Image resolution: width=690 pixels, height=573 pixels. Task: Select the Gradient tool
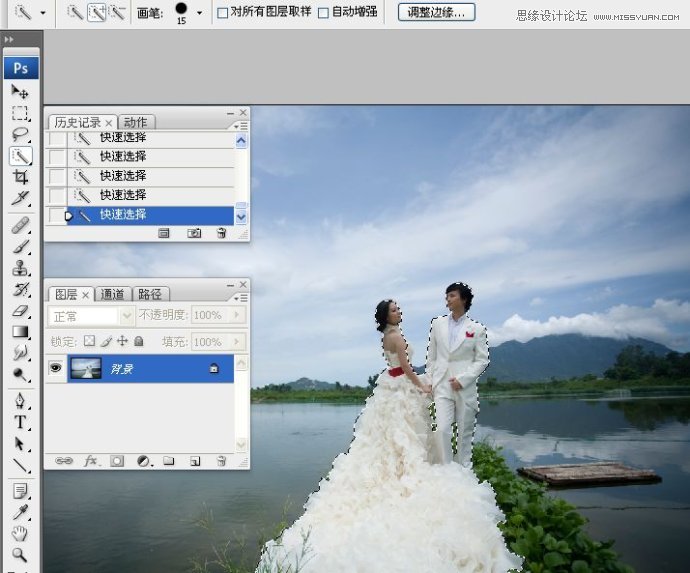(20, 332)
